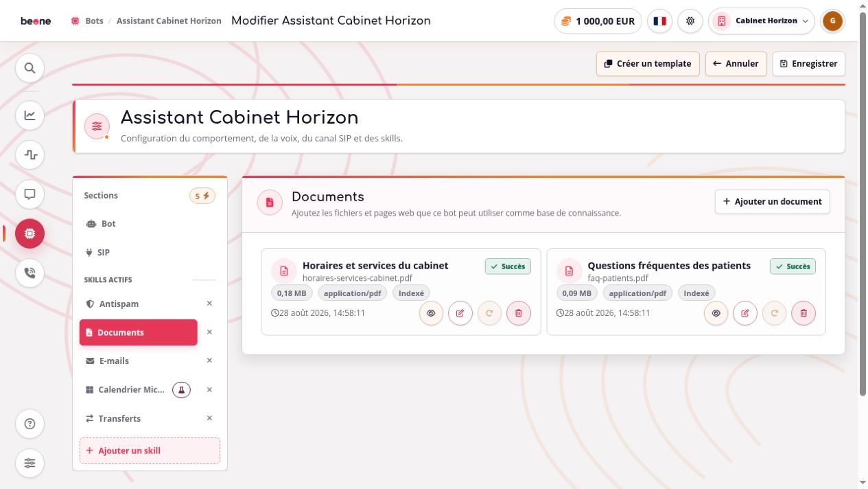Click filename horaires-services-cabinet.pdf
868x489 pixels.
[x=357, y=278]
